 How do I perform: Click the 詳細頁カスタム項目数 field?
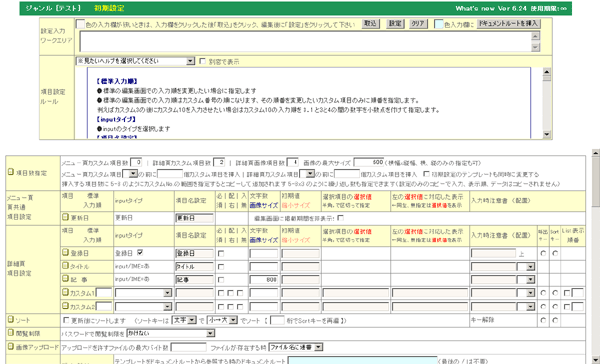219,163
